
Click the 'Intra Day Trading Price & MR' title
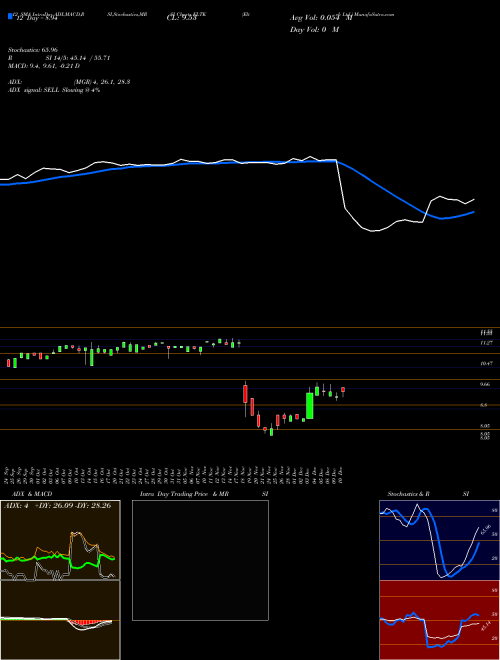pyautogui.click(x=184, y=494)
